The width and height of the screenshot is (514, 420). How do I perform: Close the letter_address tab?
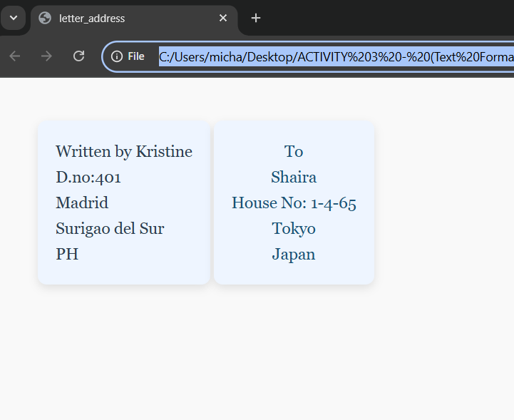(x=223, y=18)
